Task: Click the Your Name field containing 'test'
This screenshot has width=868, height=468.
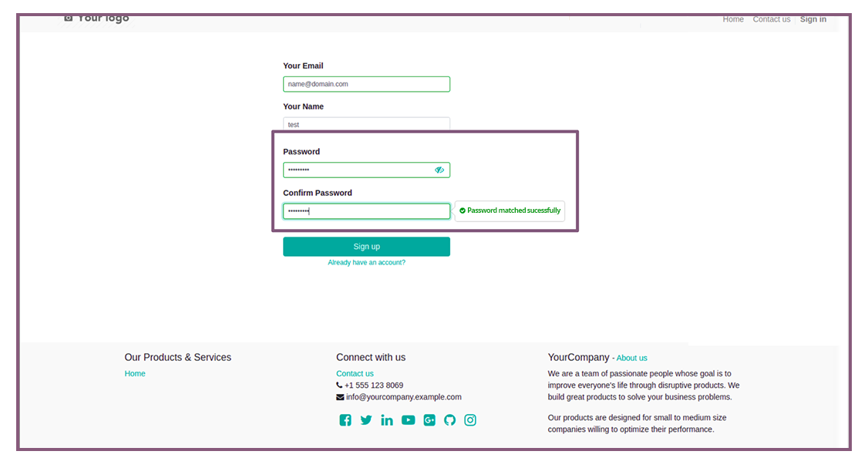Action: coord(366,124)
